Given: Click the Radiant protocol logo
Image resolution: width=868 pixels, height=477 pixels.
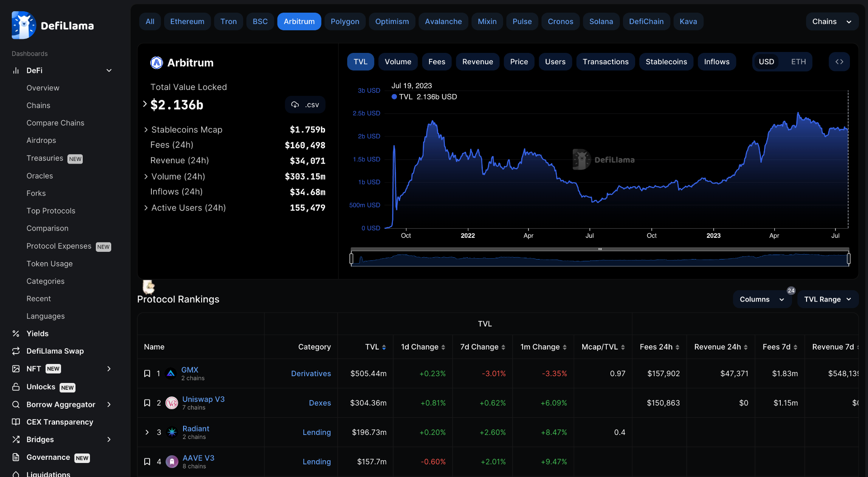Looking at the screenshot, I should point(172,432).
